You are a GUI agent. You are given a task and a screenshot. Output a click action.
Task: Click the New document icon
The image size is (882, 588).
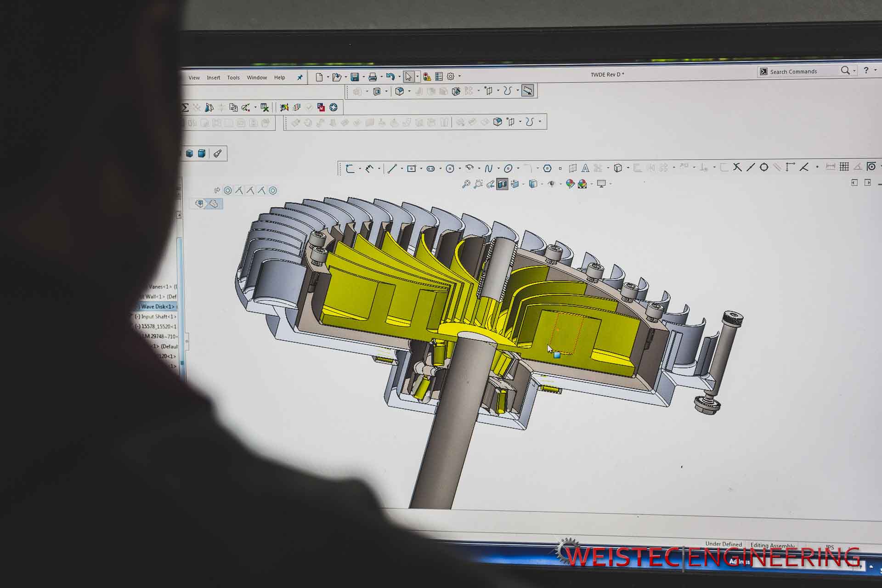click(319, 77)
